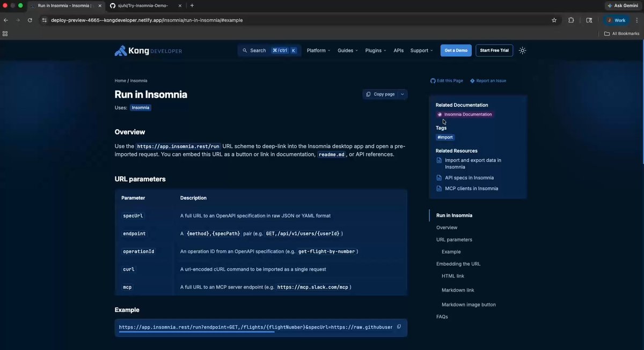644x350 pixels.
Task: Open the Work profile menu
Action: coord(616,20)
